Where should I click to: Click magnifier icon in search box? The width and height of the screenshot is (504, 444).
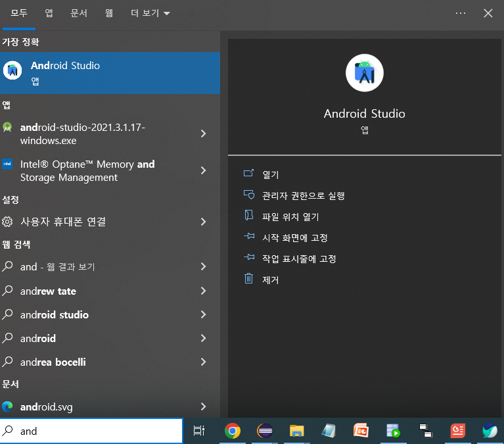pyautogui.click(x=7, y=430)
